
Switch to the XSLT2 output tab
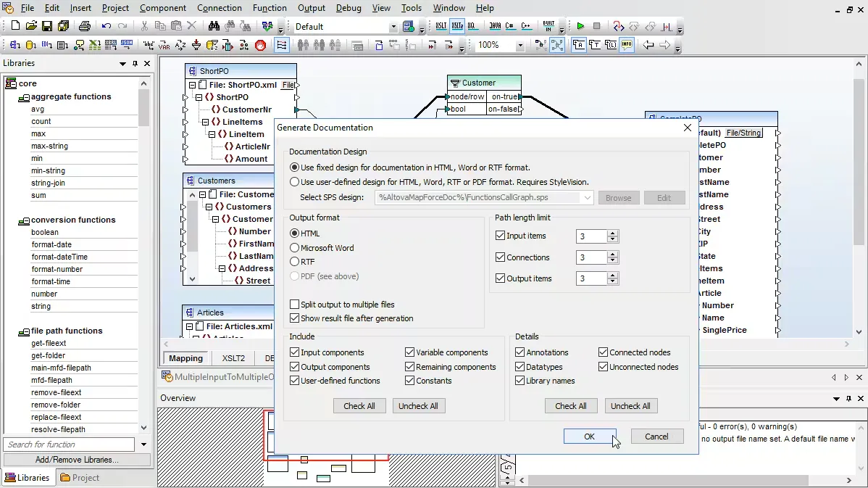pos(233,357)
